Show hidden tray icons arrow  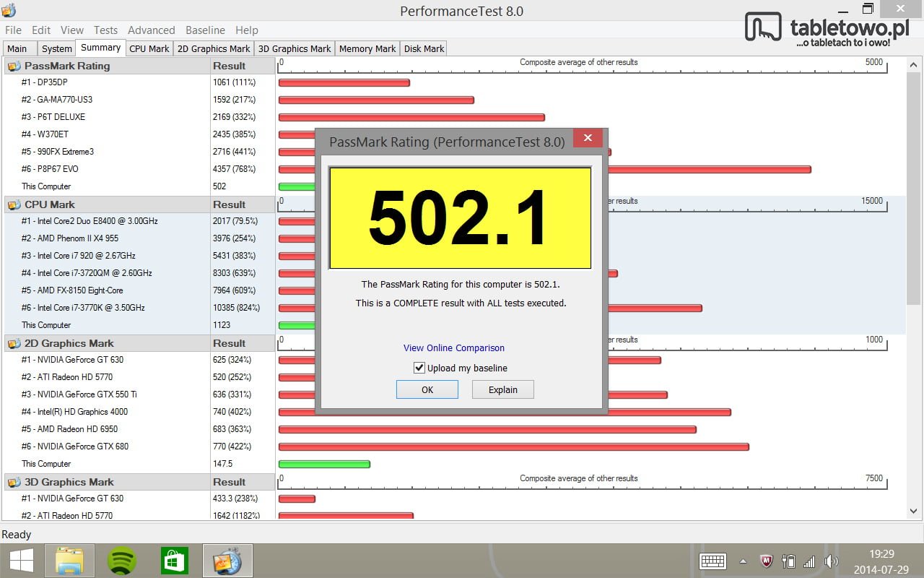743,561
